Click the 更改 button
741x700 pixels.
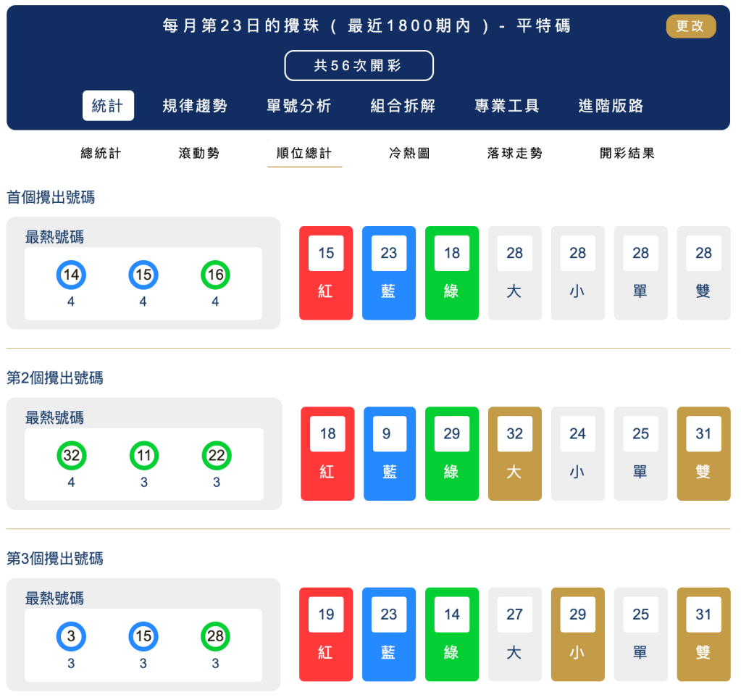coord(690,25)
